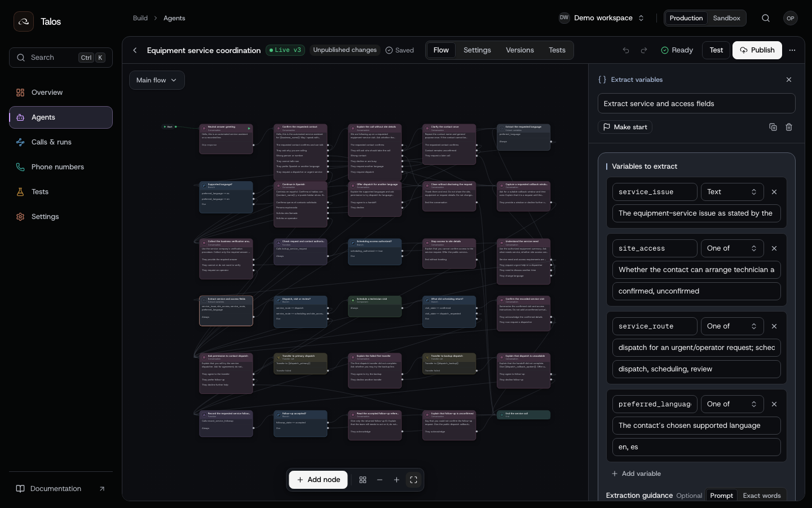The image size is (812, 508).
Task: Open the OP user avatar menu
Action: (791, 18)
